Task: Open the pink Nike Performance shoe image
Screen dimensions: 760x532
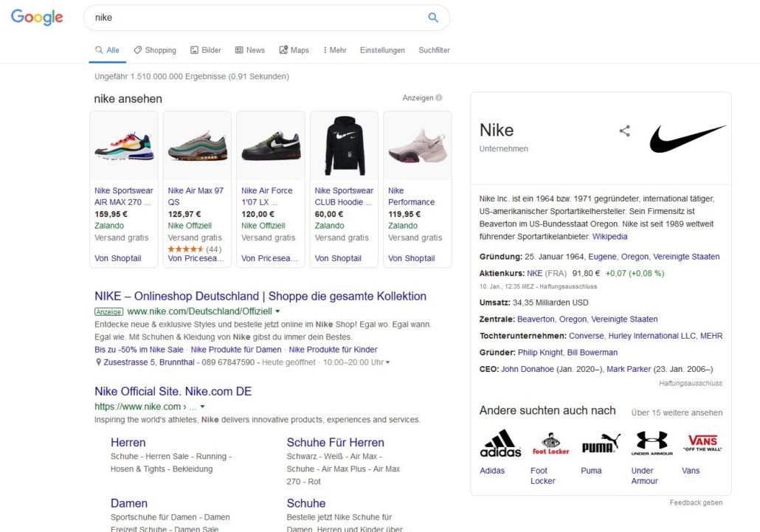Action: pyautogui.click(x=418, y=146)
